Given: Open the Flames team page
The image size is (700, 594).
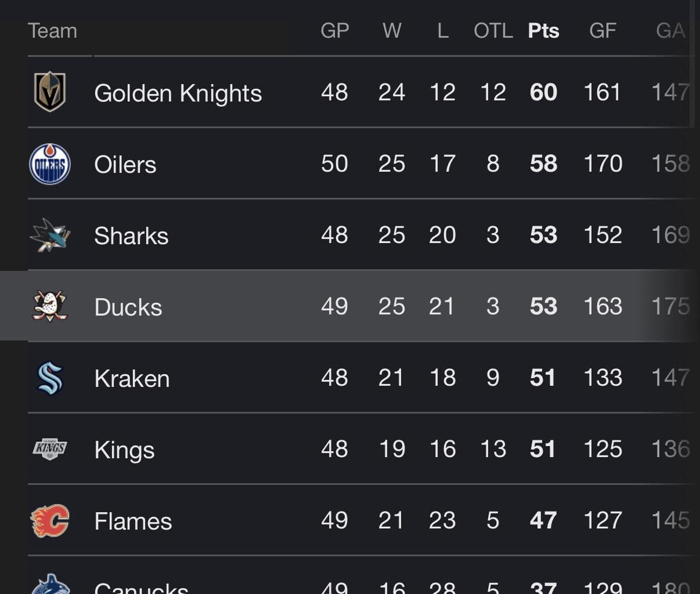Looking at the screenshot, I should (x=133, y=520).
